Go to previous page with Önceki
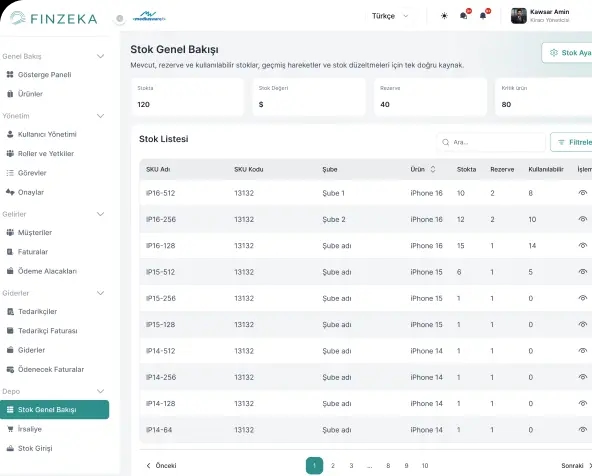 click(x=161, y=465)
